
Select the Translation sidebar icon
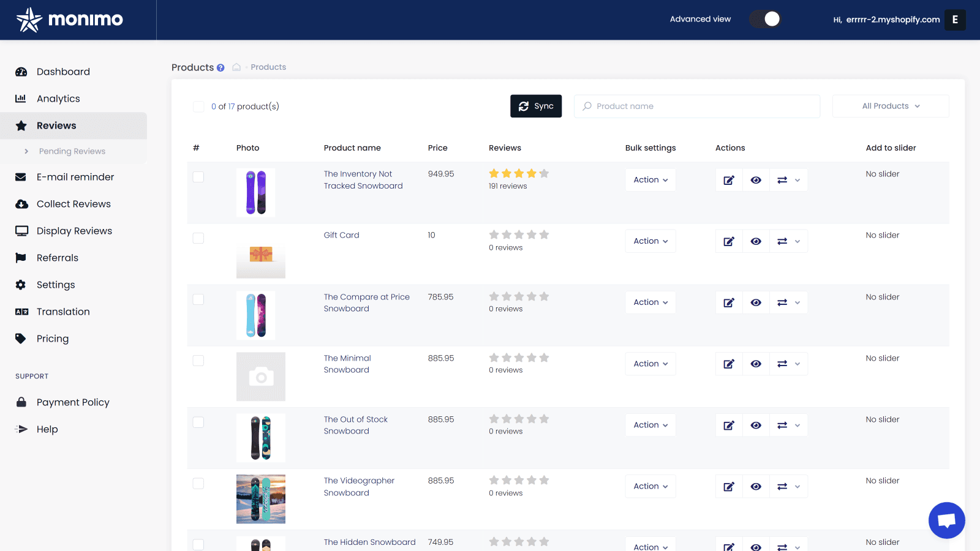tap(21, 312)
